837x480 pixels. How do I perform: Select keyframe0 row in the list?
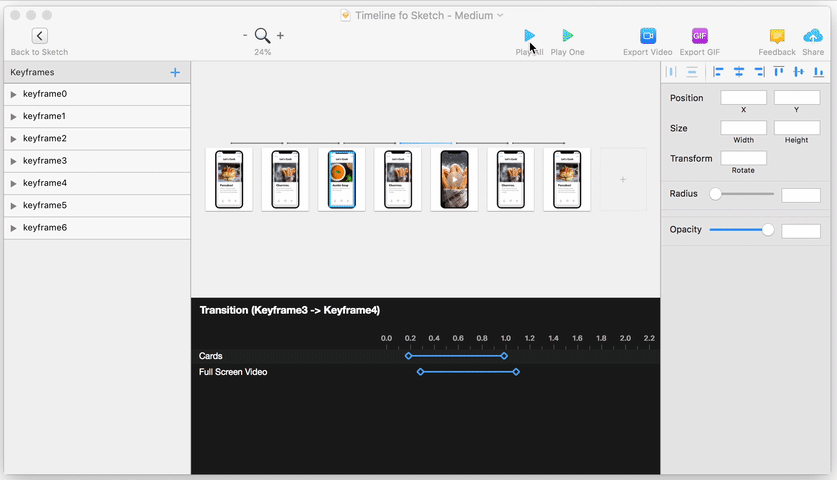[x=97, y=94]
